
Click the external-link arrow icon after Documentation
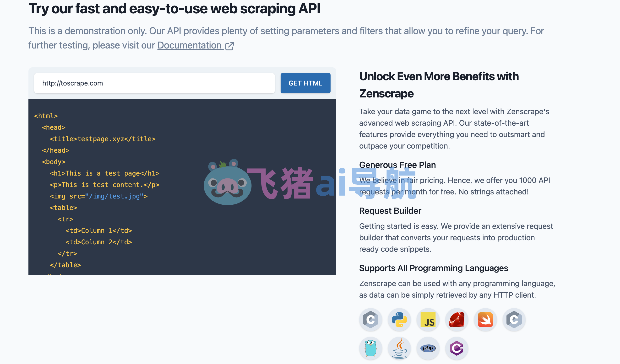229,46
